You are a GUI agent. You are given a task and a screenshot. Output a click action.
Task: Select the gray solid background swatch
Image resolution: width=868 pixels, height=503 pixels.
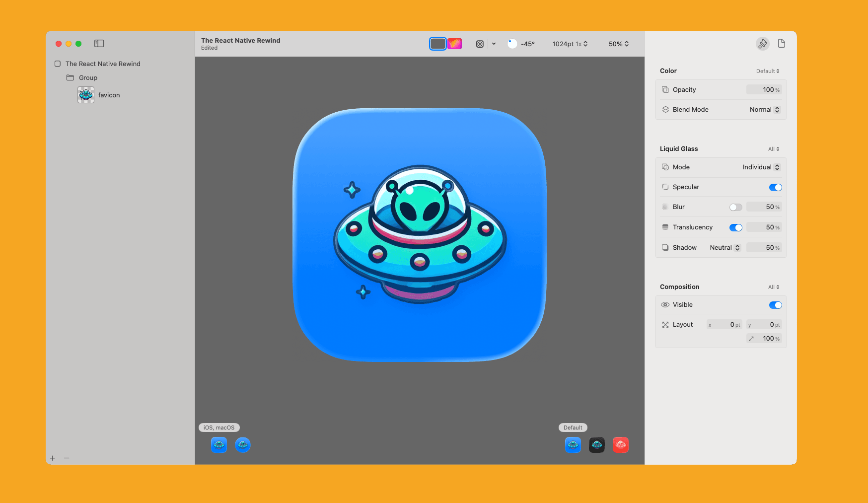coord(437,44)
